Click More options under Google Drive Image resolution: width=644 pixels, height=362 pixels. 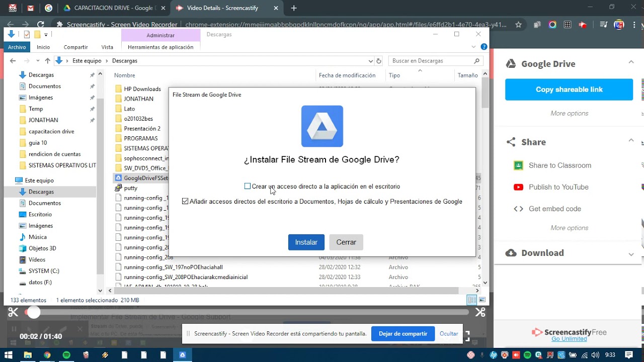click(x=569, y=114)
